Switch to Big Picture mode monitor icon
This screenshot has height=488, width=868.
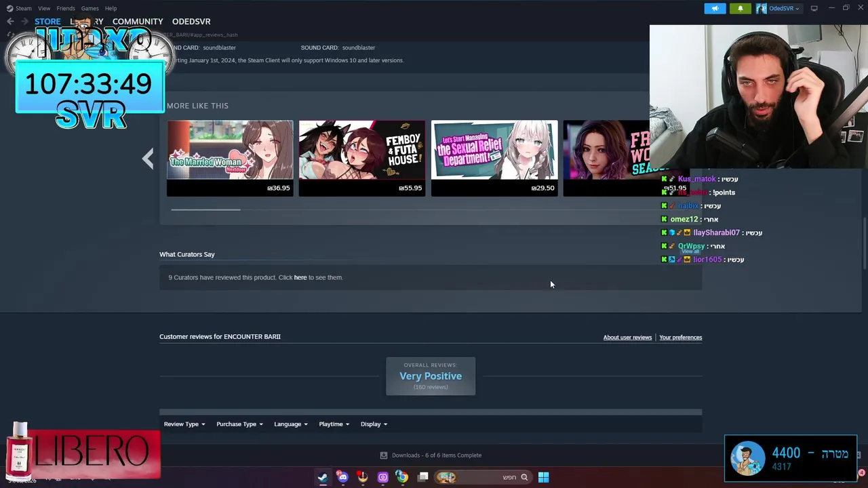(x=814, y=8)
